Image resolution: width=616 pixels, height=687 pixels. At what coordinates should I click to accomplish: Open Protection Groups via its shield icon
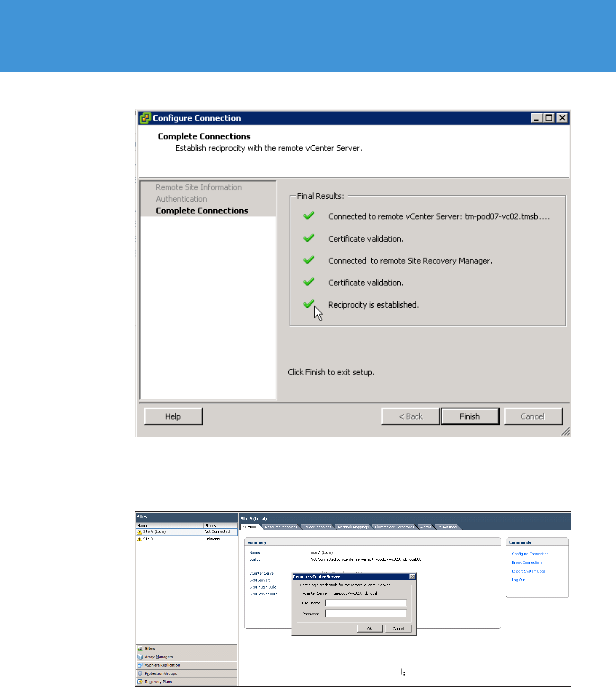tap(140, 673)
